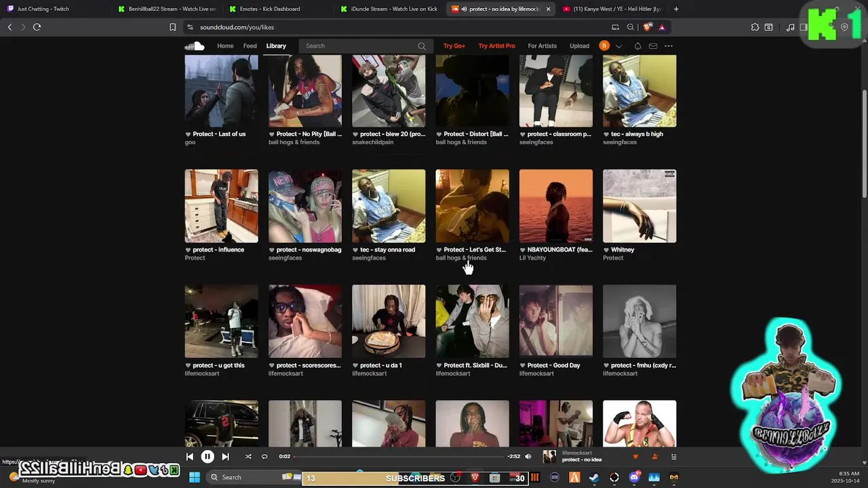Close the SoundCloud 'protect - no idea' tab
The width and height of the screenshot is (868, 488).
[548, 9]
